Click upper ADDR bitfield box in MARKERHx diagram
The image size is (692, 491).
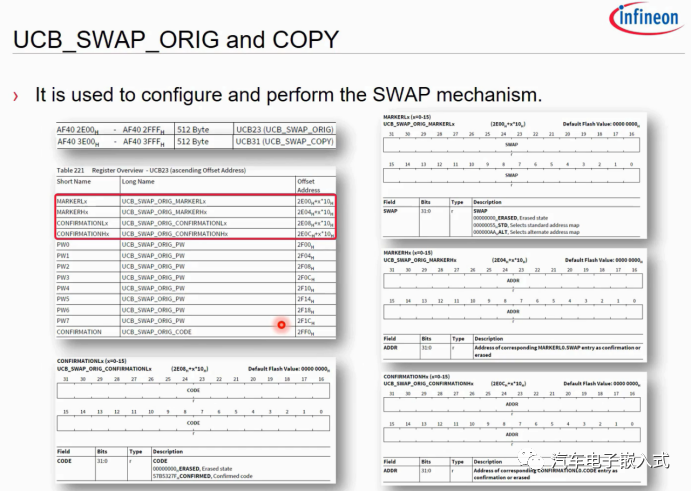(513, 281)
